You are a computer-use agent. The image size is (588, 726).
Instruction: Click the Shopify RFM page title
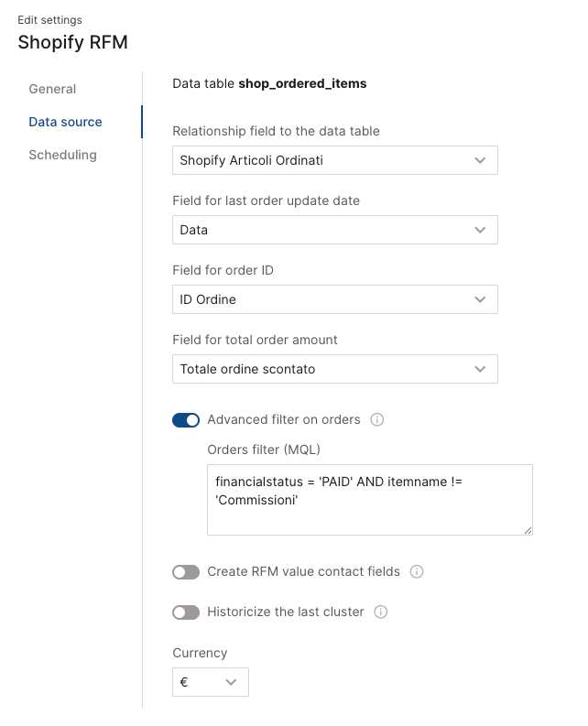pos(72,42)
